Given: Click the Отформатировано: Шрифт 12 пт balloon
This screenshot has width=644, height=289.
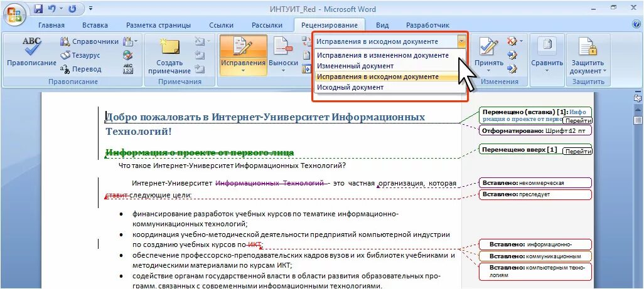Looking at the screenshot, I should [535, 131].
